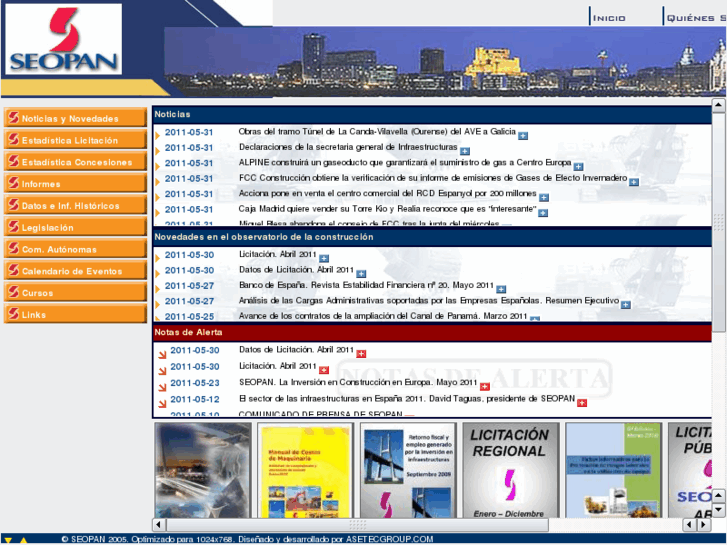Open Retorno fiscal y empleo publication thumbnail
This screenshot has height=545, width=727.
click(408, 470)
